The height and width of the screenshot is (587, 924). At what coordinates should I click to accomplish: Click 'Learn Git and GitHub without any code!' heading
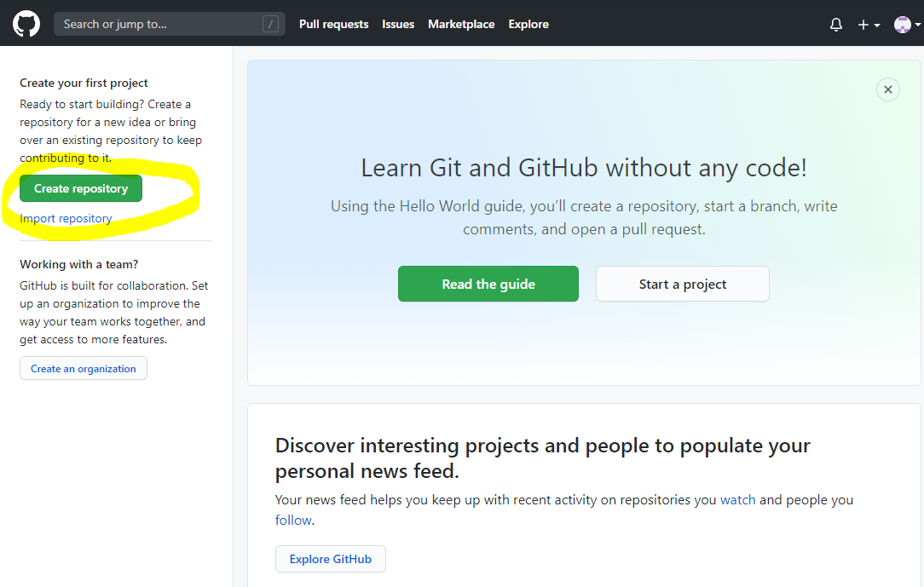583,168
